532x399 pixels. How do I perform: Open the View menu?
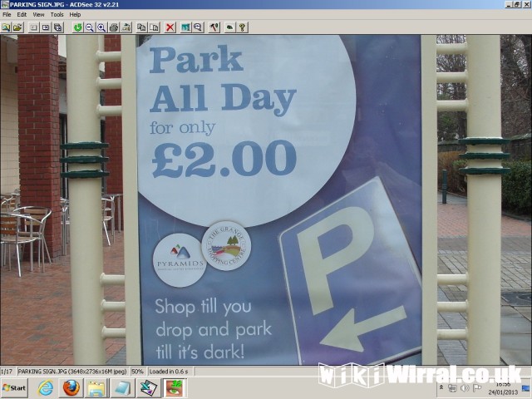click(38, 14)
